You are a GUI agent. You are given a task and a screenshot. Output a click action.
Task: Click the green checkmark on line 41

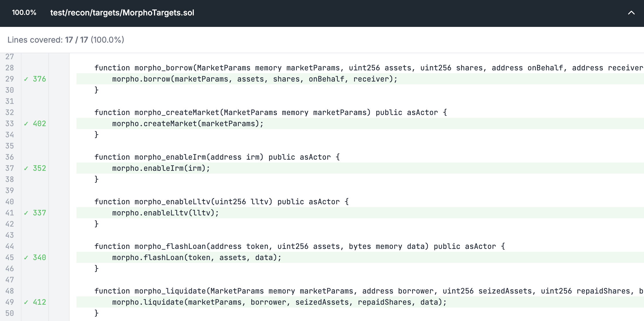point(26,213)
